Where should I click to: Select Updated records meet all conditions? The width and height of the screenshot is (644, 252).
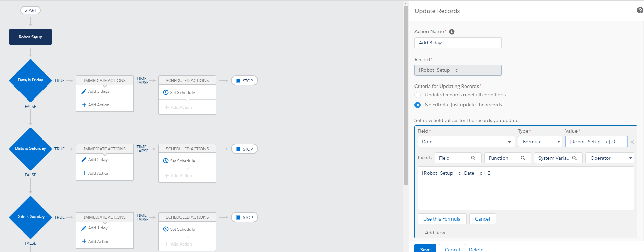[418, 95]
